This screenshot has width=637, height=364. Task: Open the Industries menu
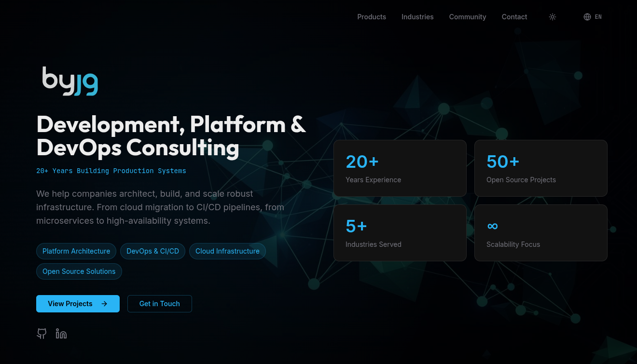pyautogui.click(x=417, y=17)
